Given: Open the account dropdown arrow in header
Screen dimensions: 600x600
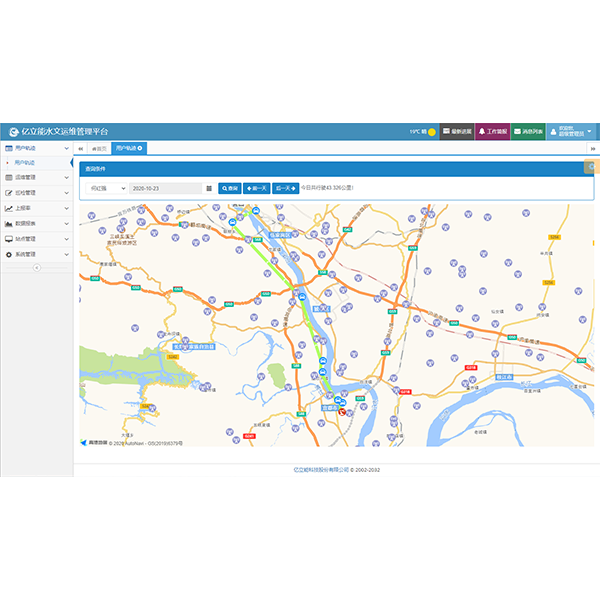Looking at the screenshot, I should (589, 131).
